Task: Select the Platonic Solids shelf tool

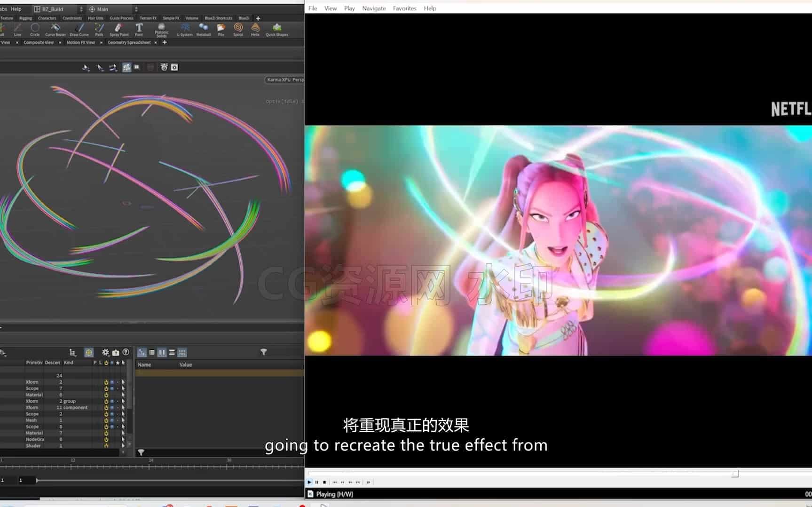Action: pos(161,31)
